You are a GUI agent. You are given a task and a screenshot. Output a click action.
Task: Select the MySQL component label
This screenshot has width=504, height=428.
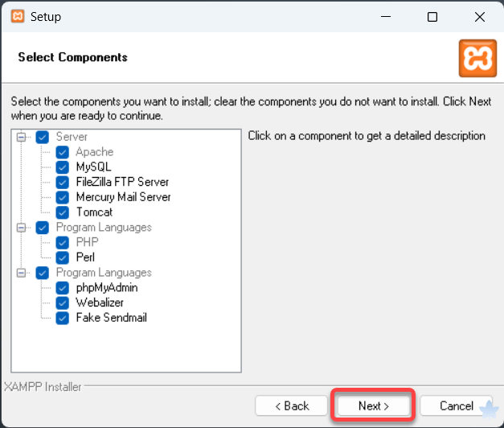pos(93,167)
